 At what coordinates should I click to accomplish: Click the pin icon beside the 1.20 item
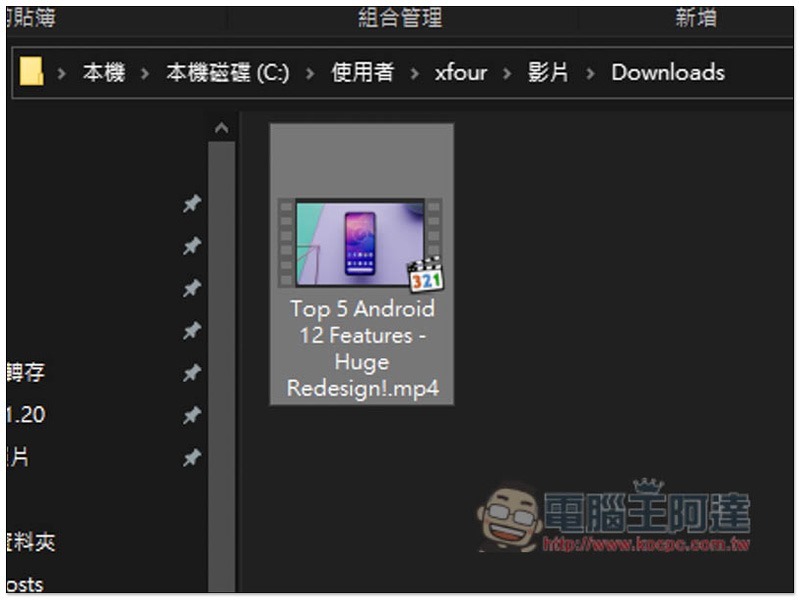[x=192, y=415]
